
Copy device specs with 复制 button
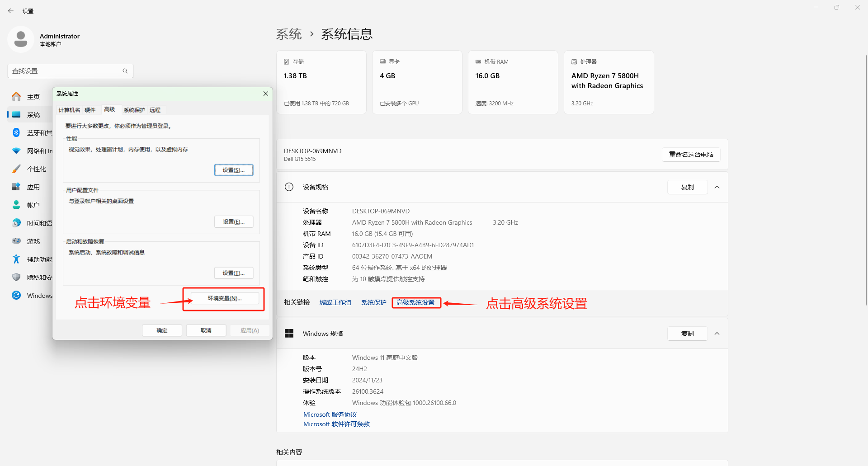click(688, 187)
